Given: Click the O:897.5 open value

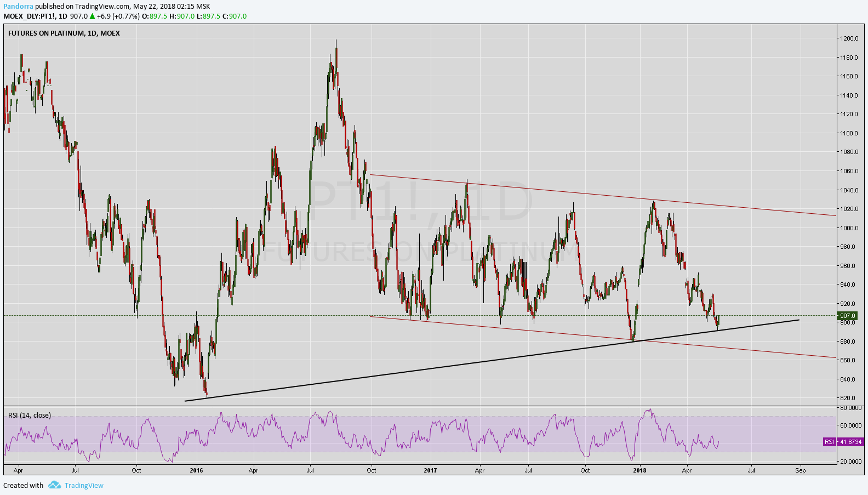Looking at the screenshot, I should [155, 16].
